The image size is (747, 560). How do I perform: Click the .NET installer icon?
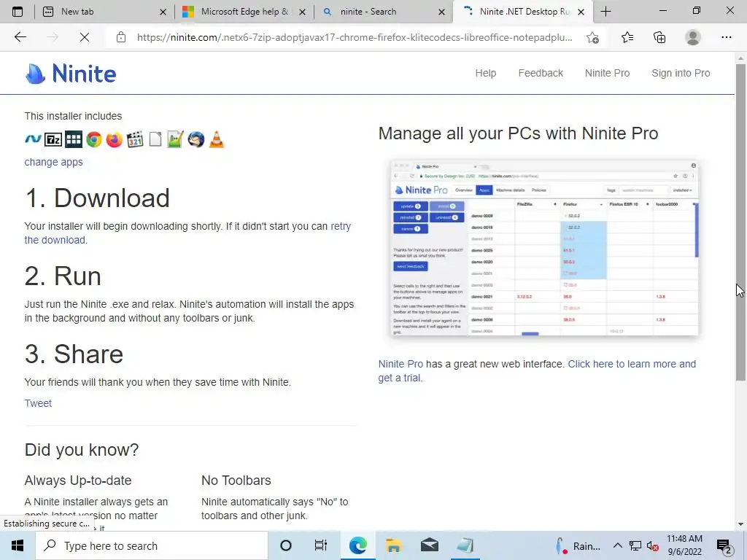pyautogui.click(x=33, y=139)
